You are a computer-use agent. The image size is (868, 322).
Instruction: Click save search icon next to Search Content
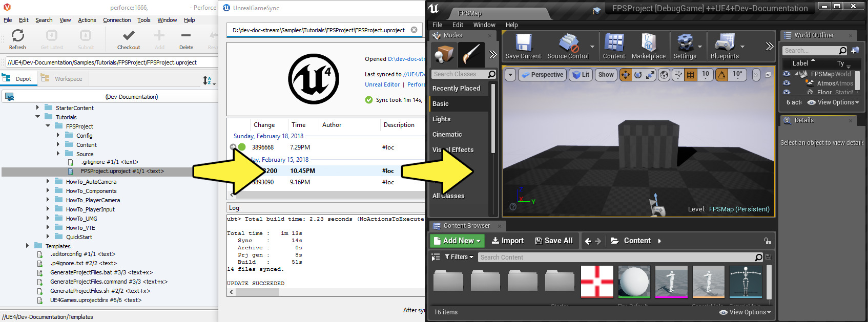click(x=768, y=257)
